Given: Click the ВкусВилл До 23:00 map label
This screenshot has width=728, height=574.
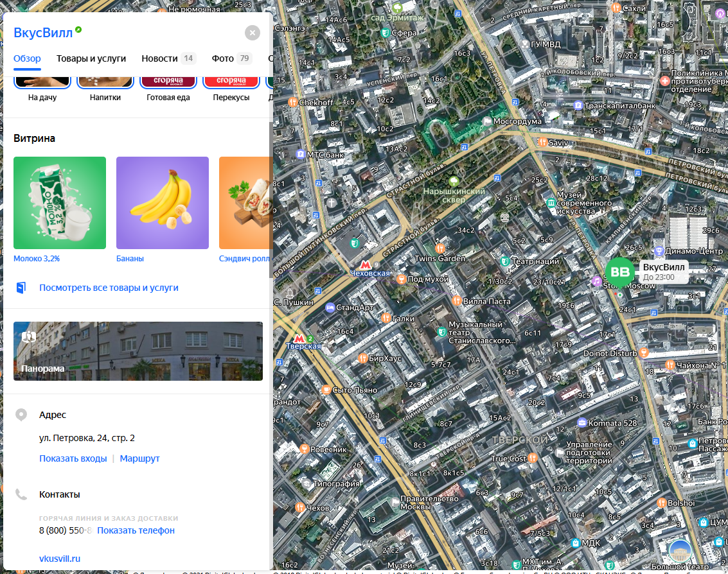Looking at the screenshot, I should point(664,272).
